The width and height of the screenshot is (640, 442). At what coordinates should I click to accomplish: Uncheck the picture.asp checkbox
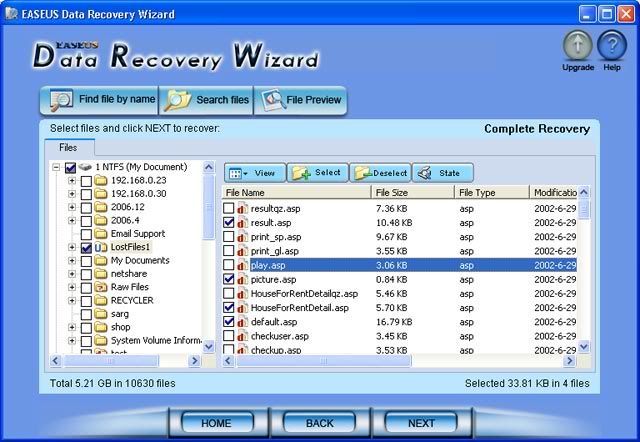click(229, 279)
